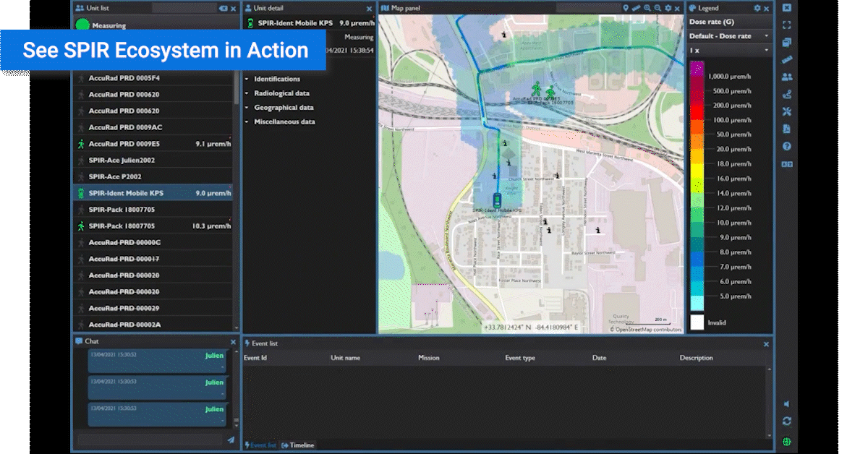
Task: Click the globe icon in sidebar
Action: [787, 441]
